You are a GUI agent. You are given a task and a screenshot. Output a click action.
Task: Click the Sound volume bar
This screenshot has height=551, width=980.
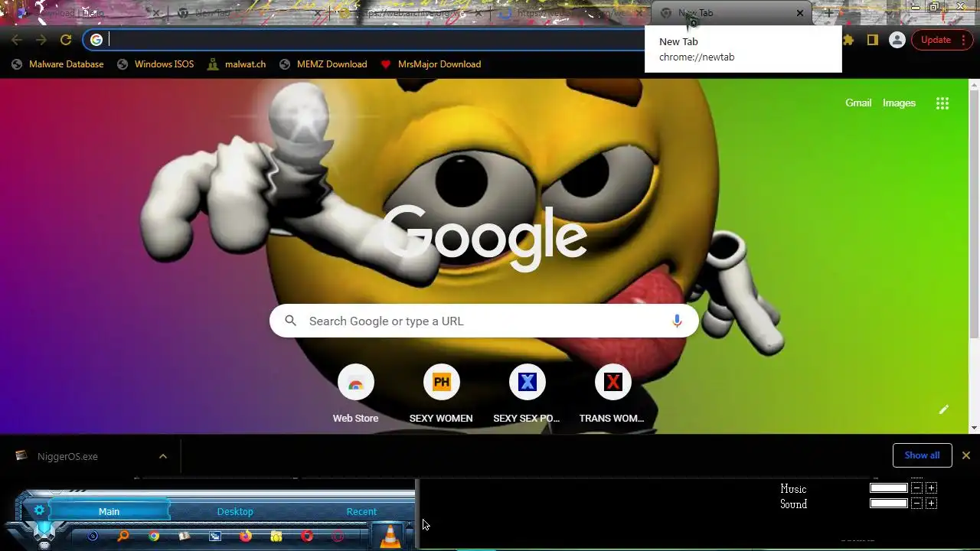(889, 504)
